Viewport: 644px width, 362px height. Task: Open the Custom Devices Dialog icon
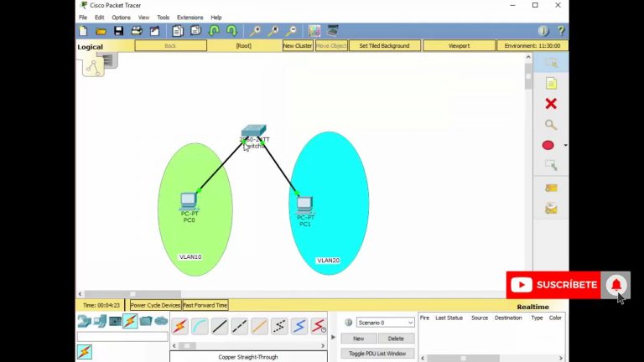[333, 31]
